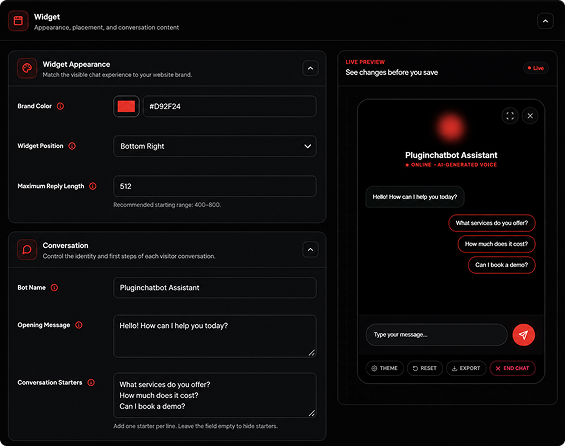Open the Brand Color info tooltip icon
Screen dimensions: 566x446
click(x=60, y=106)
